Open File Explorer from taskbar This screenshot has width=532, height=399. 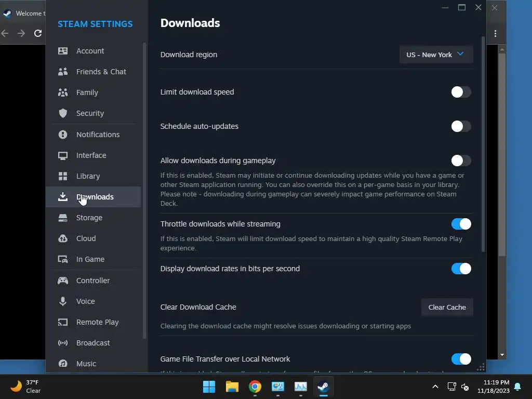click(232, 387)
